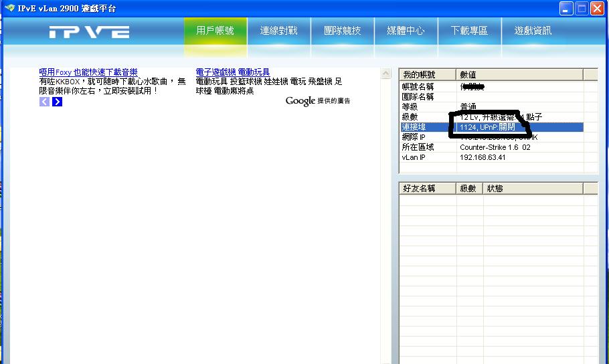Screen dimensions: 609x364
Task: Click the IPvE app icon in title bar
Action: click(9, 9)
